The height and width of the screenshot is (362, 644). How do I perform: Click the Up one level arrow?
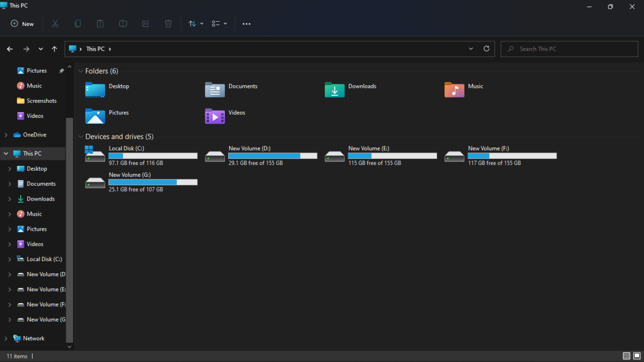(54, 49)
